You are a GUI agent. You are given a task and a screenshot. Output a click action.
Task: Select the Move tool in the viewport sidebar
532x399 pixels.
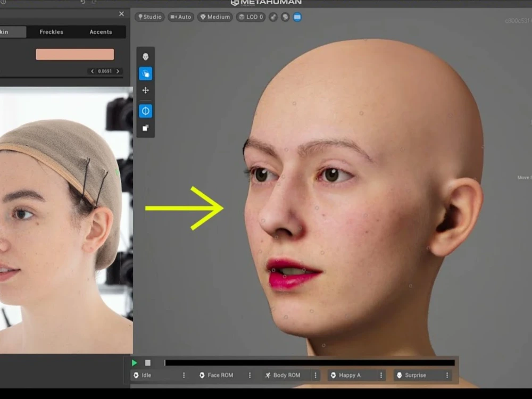tap(145, 90)
